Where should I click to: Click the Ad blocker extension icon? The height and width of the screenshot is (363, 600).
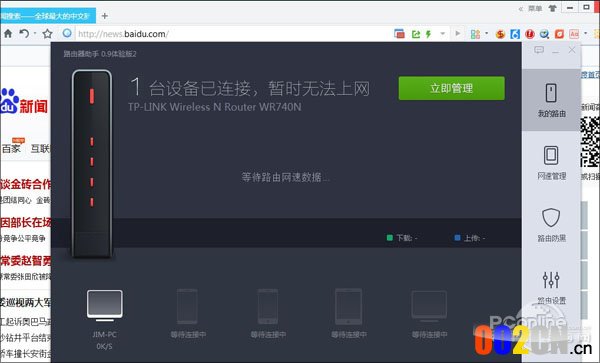(x=574, y=34)
